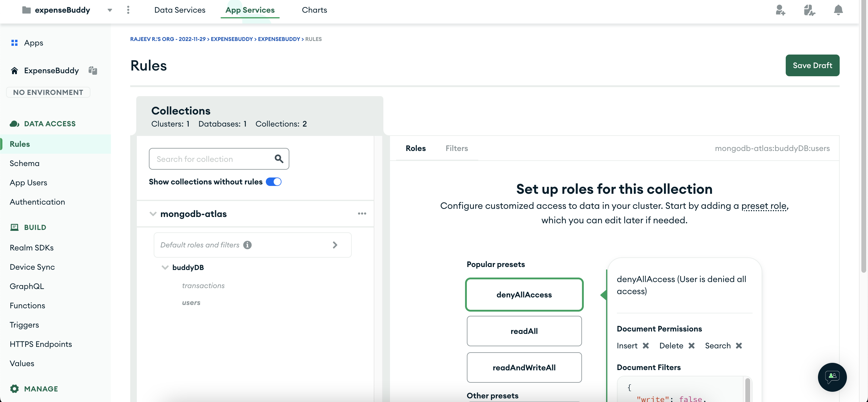
Task: Switch to the Charts tab
Action: point(314,10)
